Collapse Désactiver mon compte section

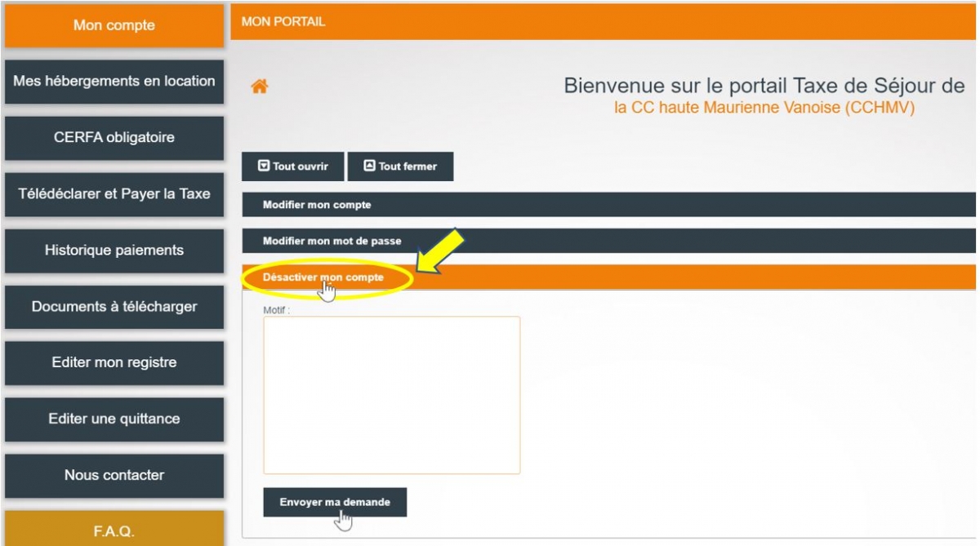pyautogui.click(x=609, y=277)
